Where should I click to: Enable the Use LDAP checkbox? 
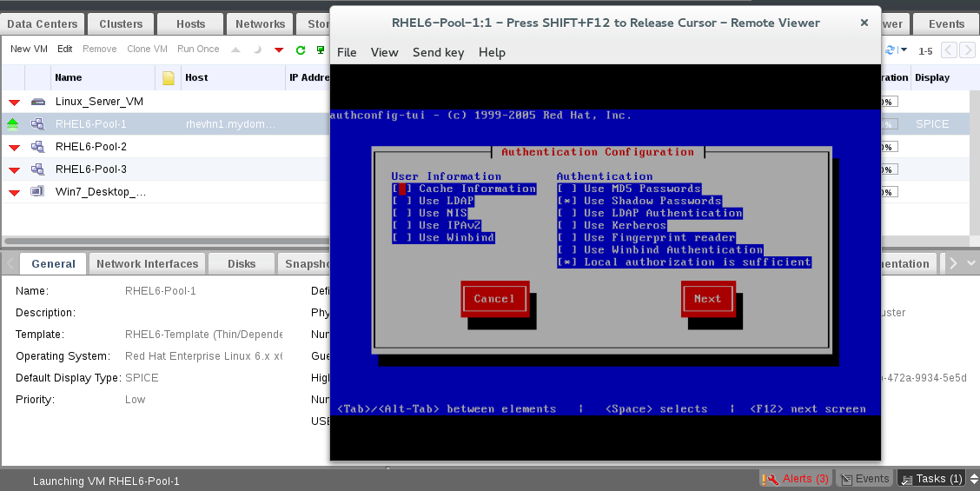400,201
